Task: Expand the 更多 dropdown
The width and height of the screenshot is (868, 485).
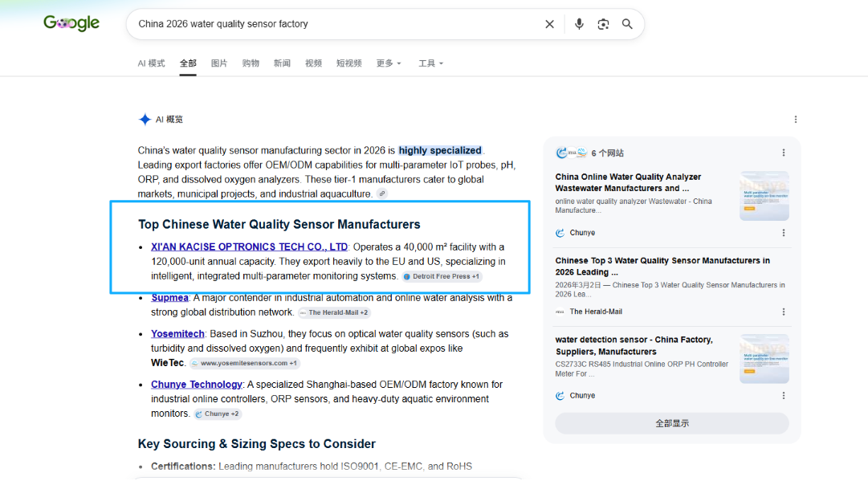Action: click(389, 63)
